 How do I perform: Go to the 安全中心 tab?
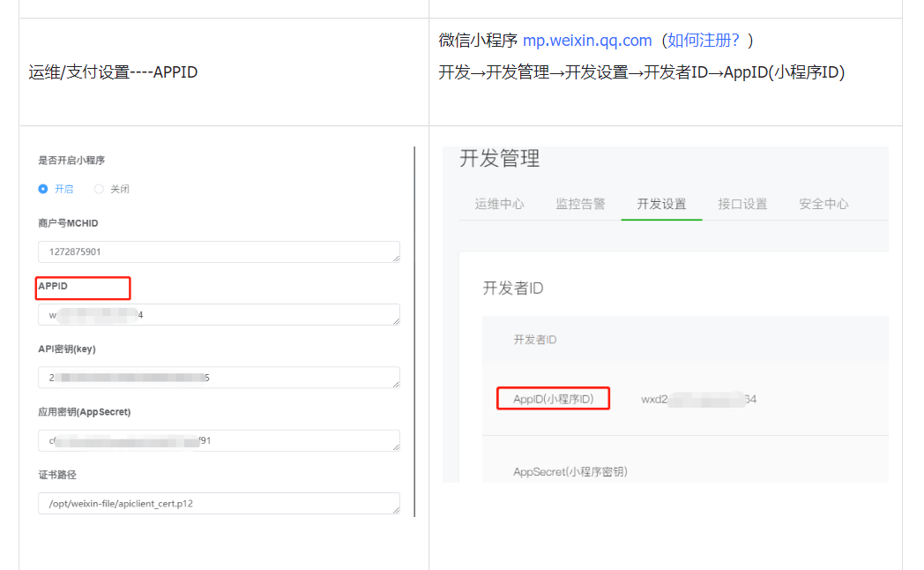(x=823, y=204)
